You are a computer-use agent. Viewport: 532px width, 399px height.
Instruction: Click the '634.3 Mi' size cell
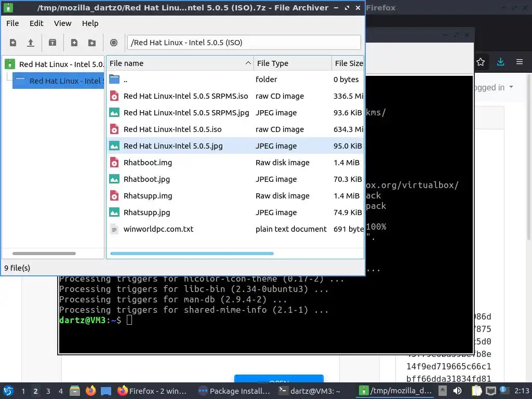[x=349, y=129]
